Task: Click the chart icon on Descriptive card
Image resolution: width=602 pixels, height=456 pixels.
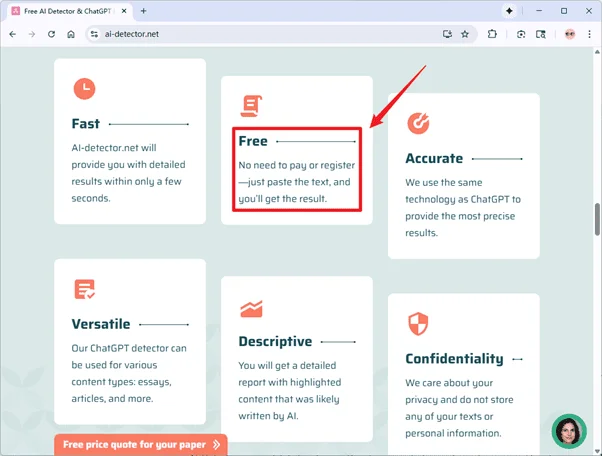Action: (251, 309)
